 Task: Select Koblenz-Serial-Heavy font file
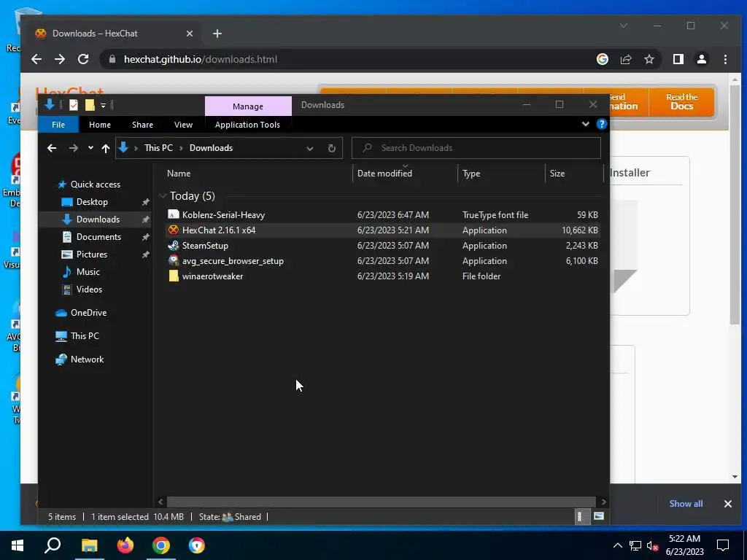382,215
